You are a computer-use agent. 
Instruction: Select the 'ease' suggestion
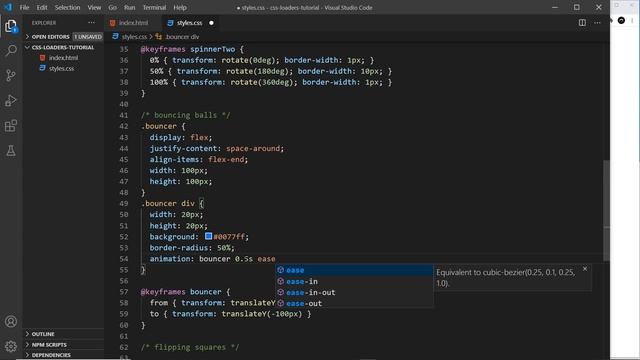point(354,270)
